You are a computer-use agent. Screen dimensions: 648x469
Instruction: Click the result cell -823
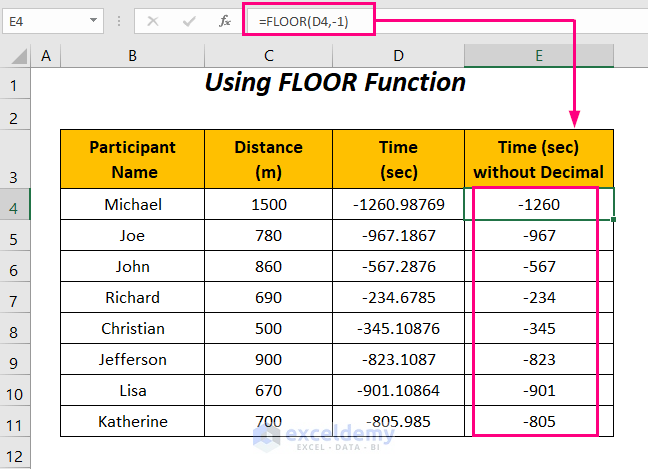539,359
